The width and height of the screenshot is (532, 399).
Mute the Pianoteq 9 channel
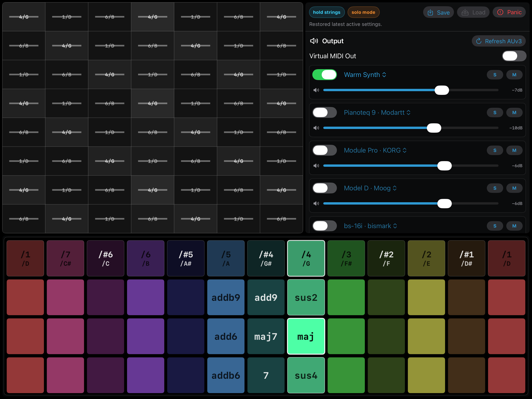tap(514, 113)
